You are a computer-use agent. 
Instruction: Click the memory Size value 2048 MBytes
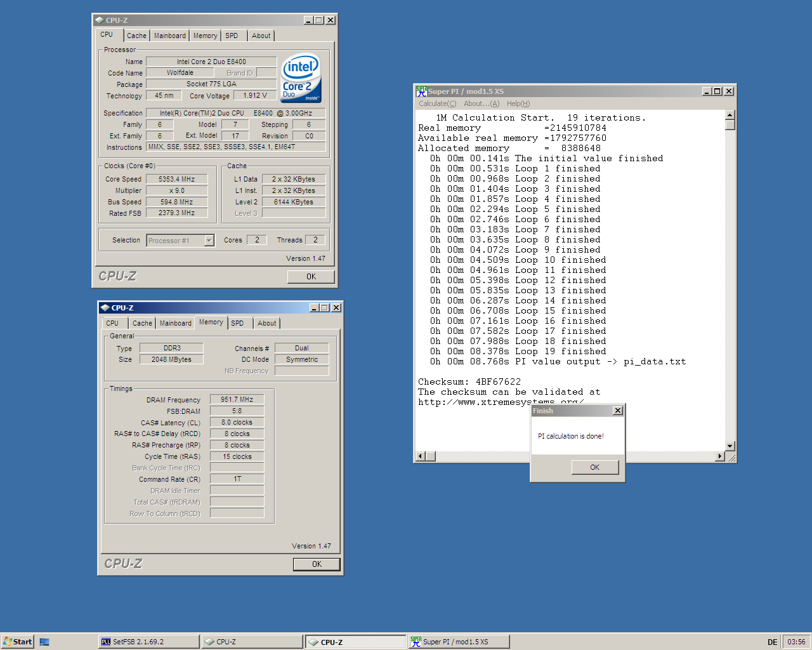(x=171, y=360)
